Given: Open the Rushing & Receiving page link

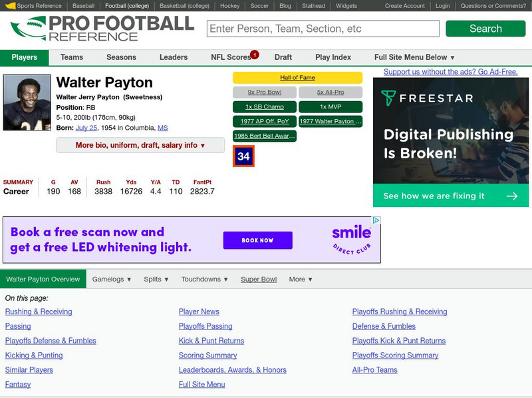Looking at the screenshot, I should [38, 311].
